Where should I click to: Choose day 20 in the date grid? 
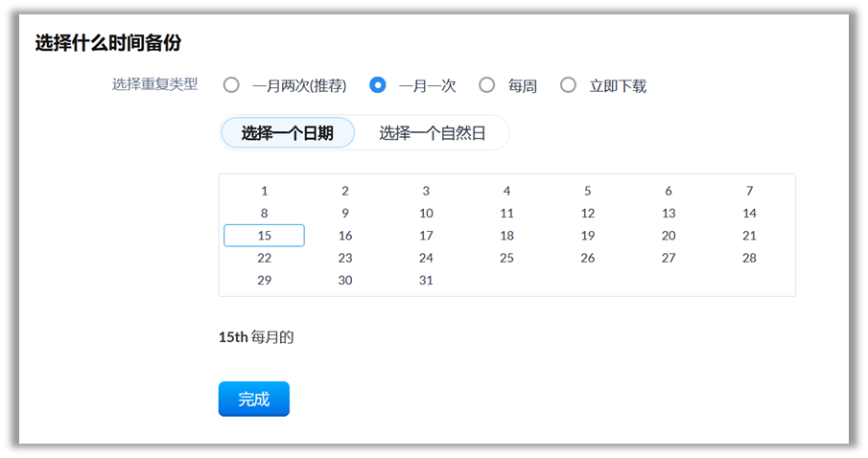[x=669, y=236]
